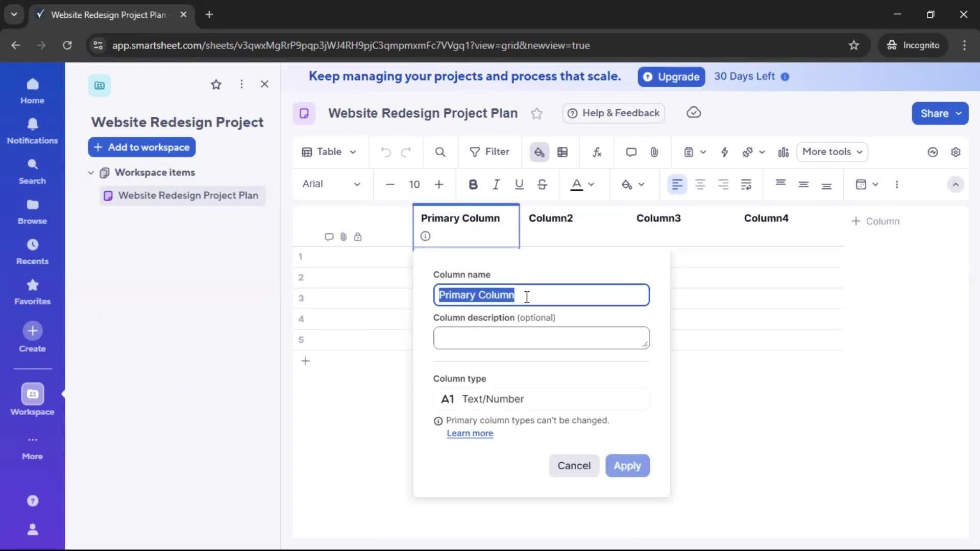Open the Arial font dropdown
The image size is (980, 551).
(332, 184)
